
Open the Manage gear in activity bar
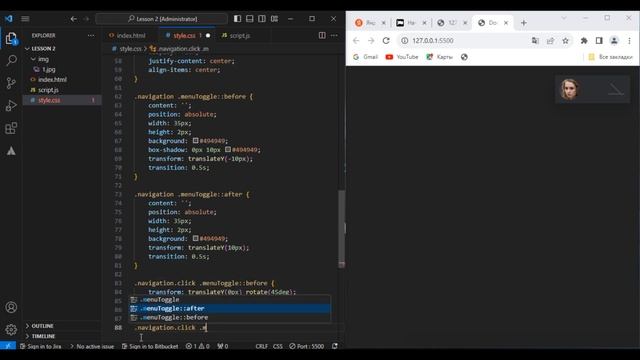11,329
